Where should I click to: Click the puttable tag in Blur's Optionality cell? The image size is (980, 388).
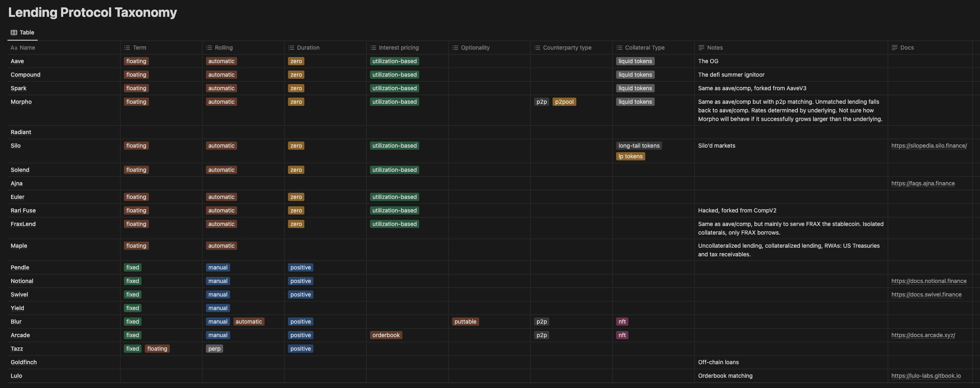465,322
